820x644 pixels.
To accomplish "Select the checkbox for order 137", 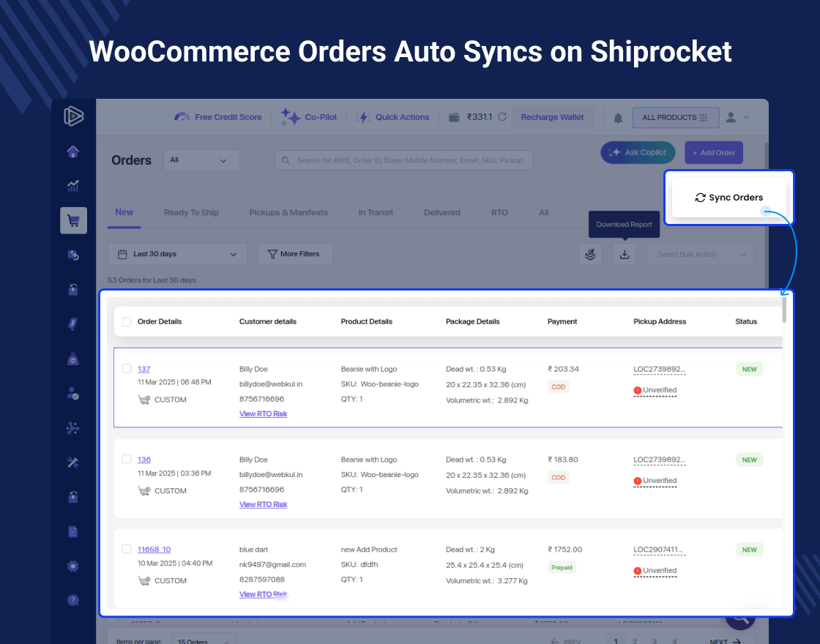I will [126, 368].
